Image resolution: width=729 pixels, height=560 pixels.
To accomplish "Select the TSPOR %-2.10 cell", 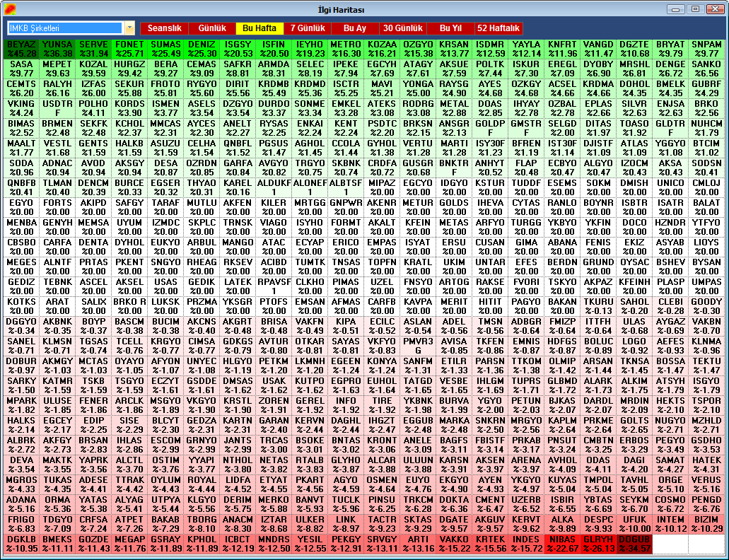I will click(706, 405).
